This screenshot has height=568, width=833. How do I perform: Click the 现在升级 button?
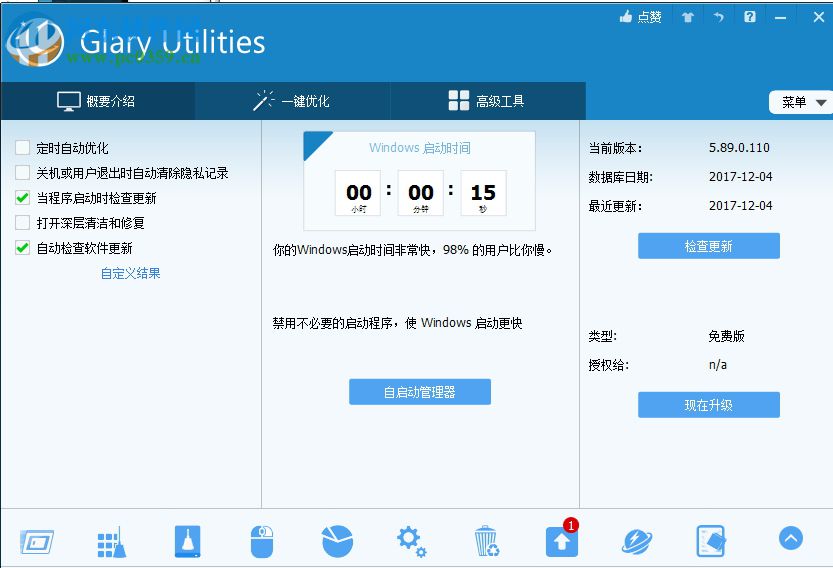click(x=709, y=405)
